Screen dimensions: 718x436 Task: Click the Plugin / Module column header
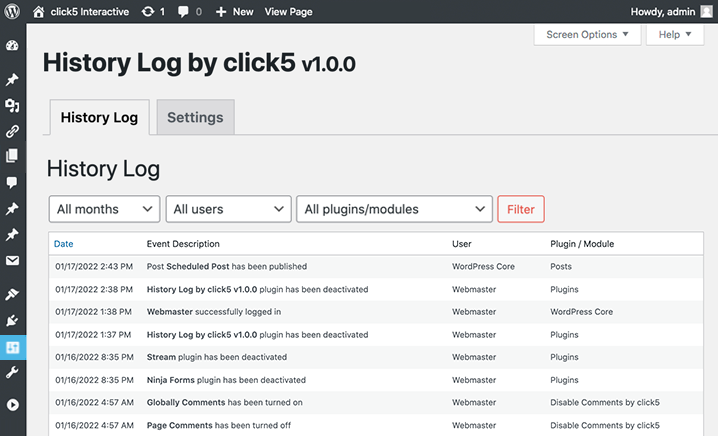582,244
